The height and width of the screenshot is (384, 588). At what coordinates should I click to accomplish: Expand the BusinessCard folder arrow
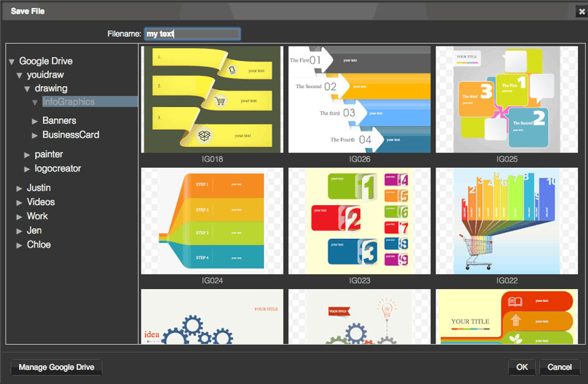(35, 135)
